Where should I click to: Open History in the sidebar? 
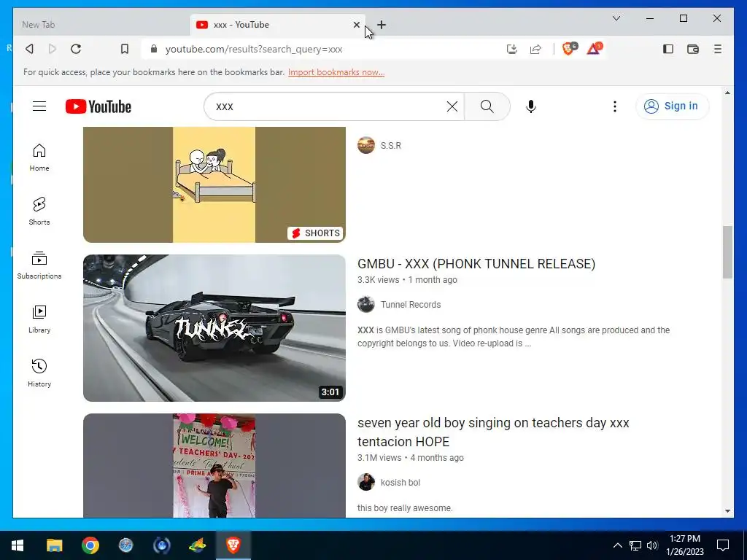pos(39,373)
